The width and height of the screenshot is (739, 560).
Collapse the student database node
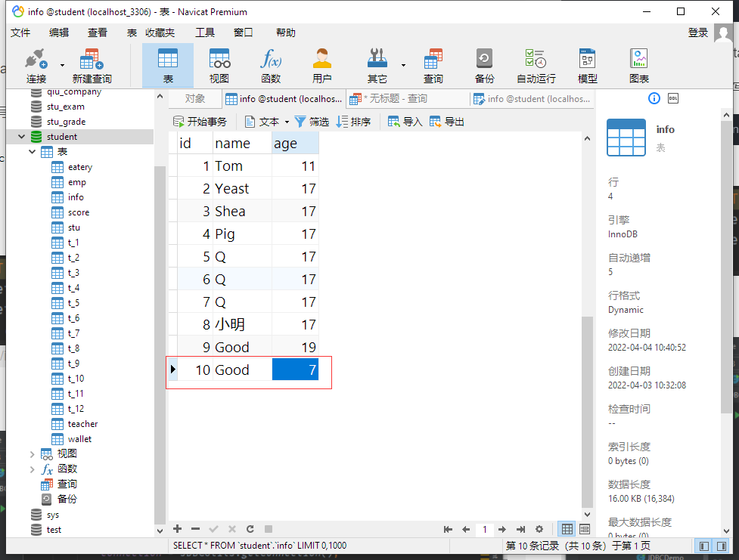(21, 137)
